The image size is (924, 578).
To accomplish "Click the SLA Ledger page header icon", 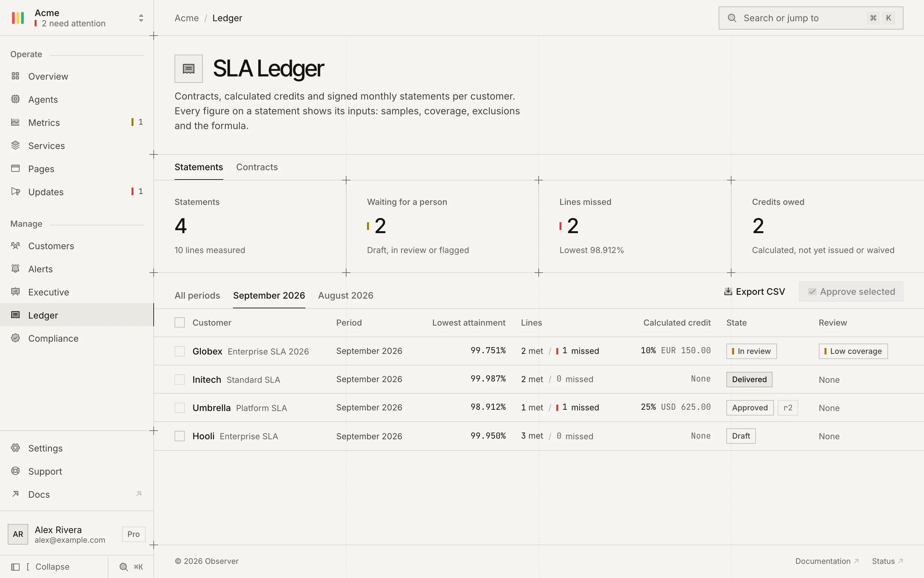I will (189, 69).
